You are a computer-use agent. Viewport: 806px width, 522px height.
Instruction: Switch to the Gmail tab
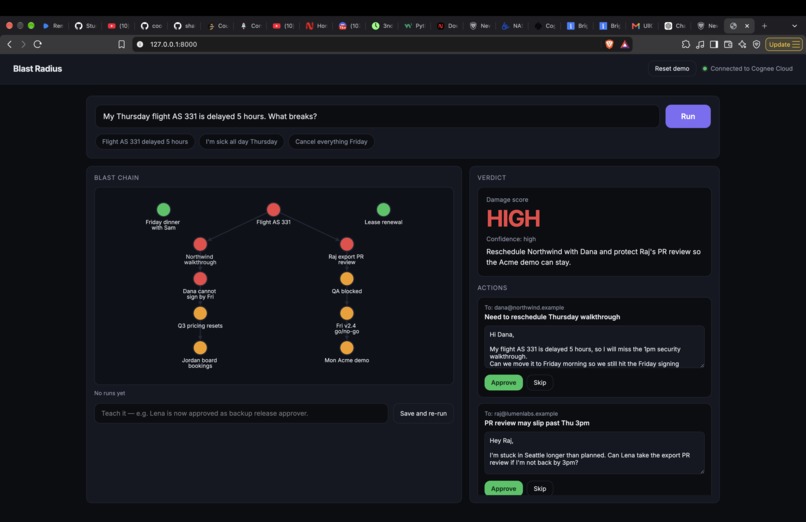point(642,26)
